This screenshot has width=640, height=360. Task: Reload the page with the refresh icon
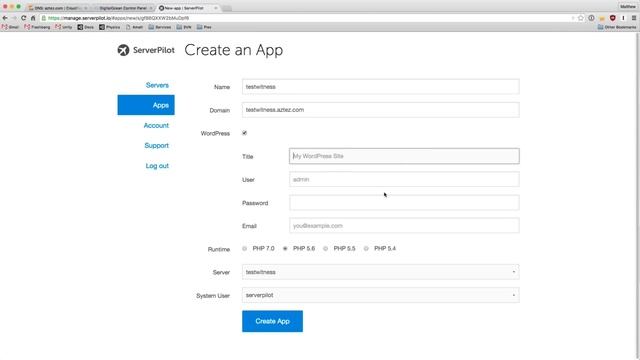23,18
